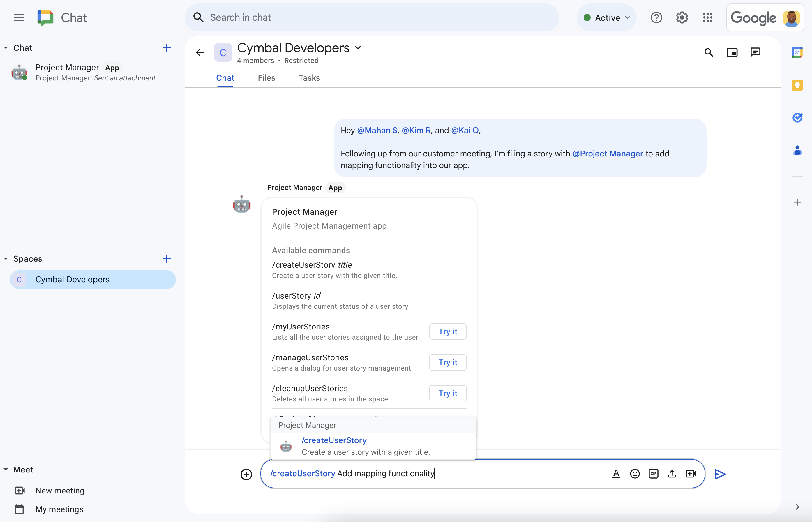Click the video call icon in toolbar

[691, 473]
